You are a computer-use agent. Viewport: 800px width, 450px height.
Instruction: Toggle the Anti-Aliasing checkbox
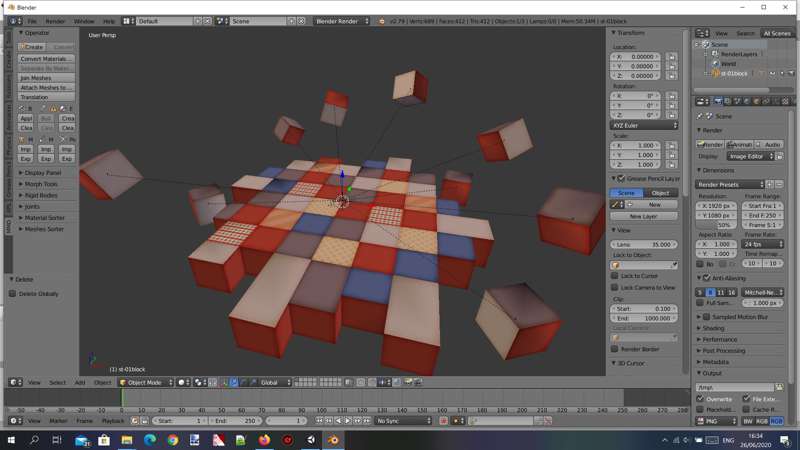tap(707, 278)
